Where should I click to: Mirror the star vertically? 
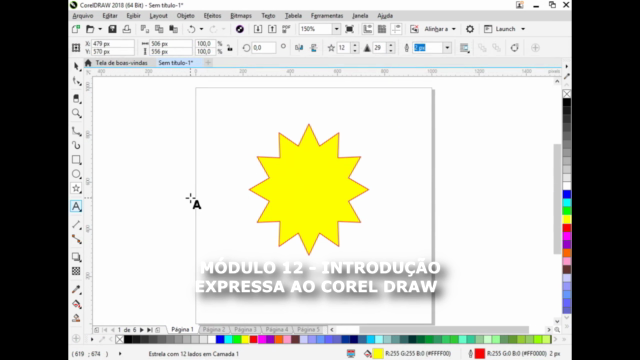tap(313, 48)
